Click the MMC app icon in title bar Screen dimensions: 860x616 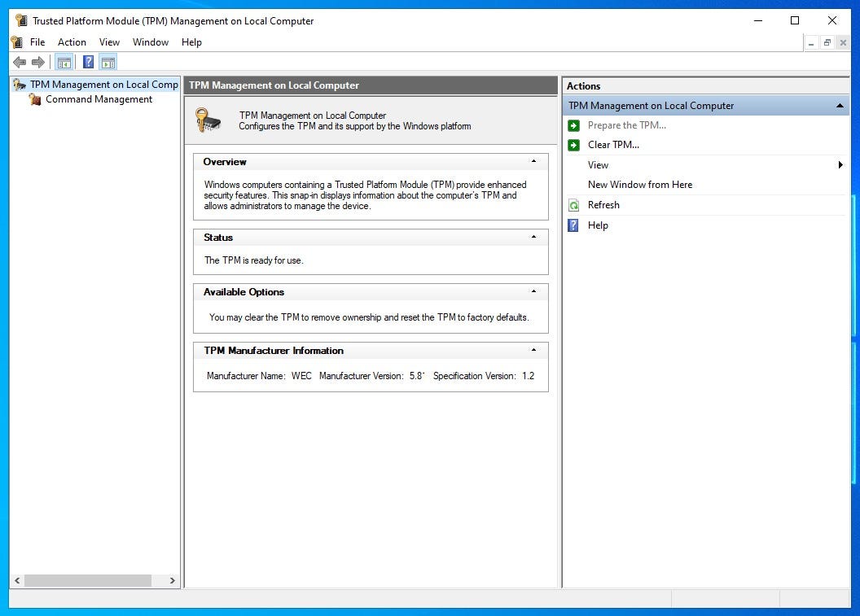(21, 21)
